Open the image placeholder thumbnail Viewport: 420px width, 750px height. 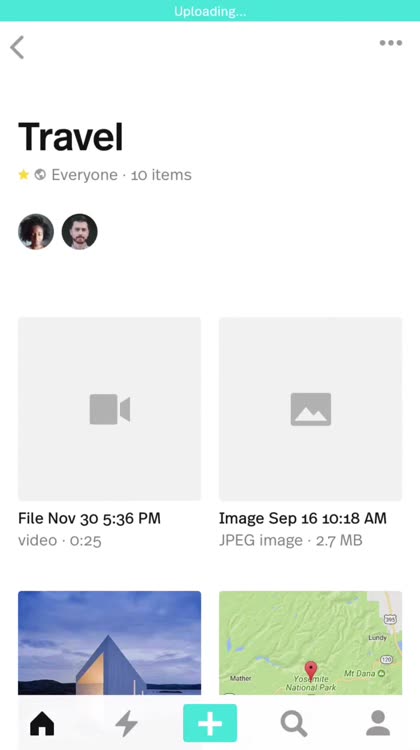click(310, 409)
